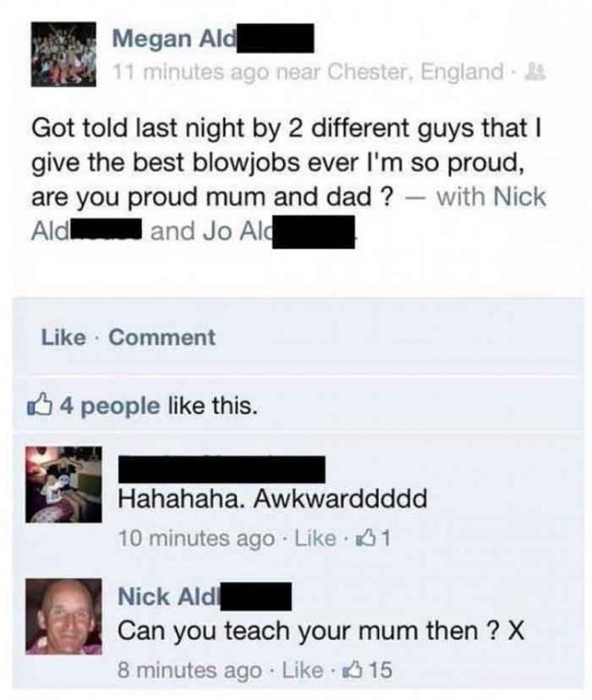Click the redacted first commenter name
This screenshot has height=700, width=592.
(221, 469)
